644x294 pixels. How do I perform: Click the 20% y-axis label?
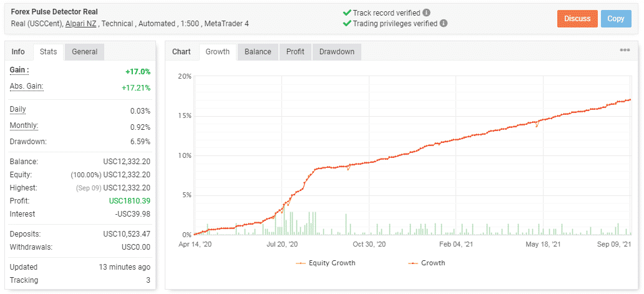(185, 76)
